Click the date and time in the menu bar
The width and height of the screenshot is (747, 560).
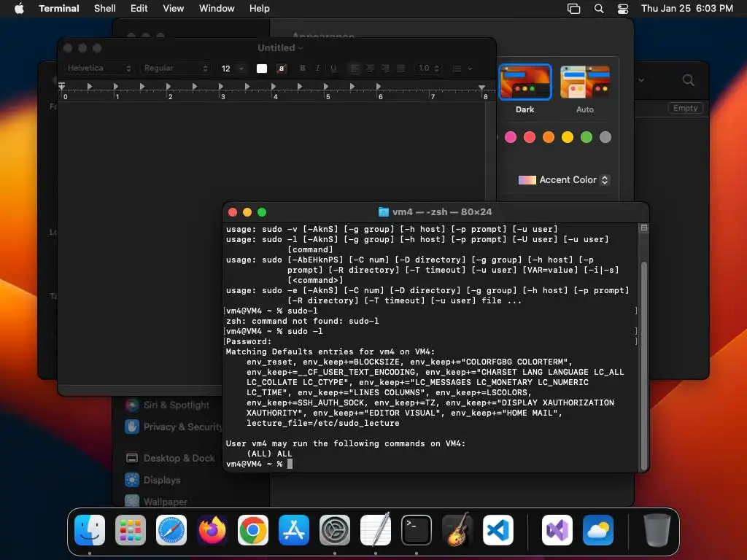tap(687, 9)
